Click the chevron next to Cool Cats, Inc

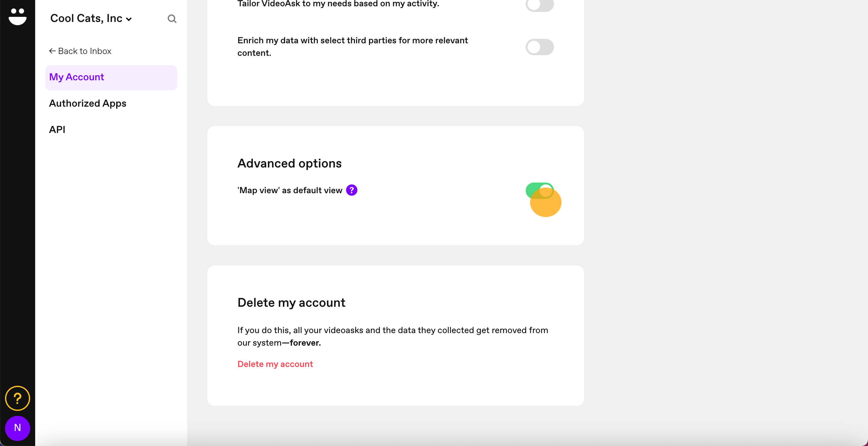click(129, 19)
